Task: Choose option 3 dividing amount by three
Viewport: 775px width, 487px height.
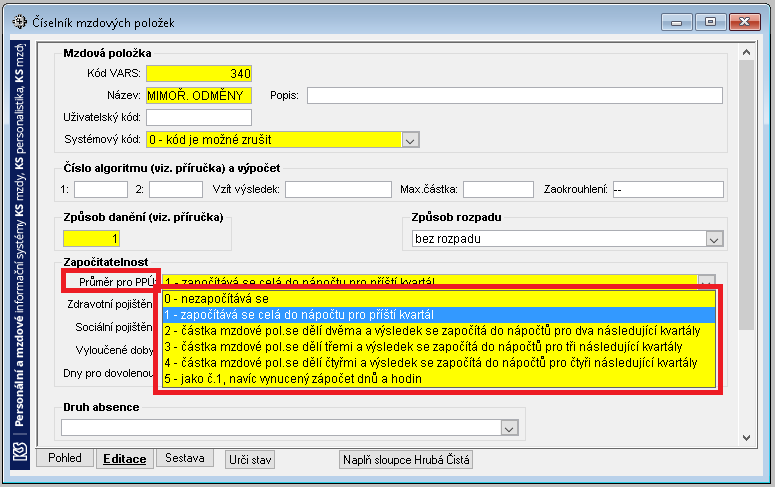Action: (x=439, y=347)
